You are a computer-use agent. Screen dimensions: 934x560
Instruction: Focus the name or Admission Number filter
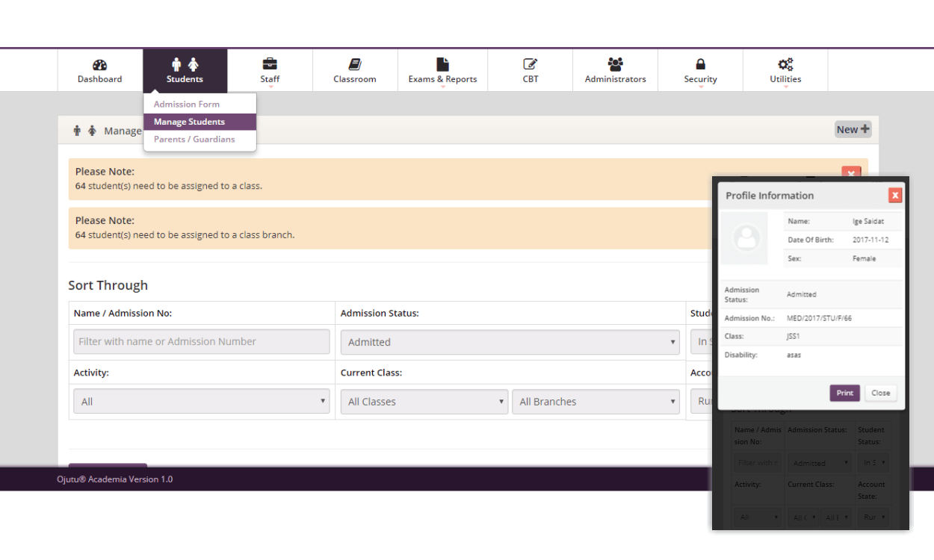[x=202, y=342]
